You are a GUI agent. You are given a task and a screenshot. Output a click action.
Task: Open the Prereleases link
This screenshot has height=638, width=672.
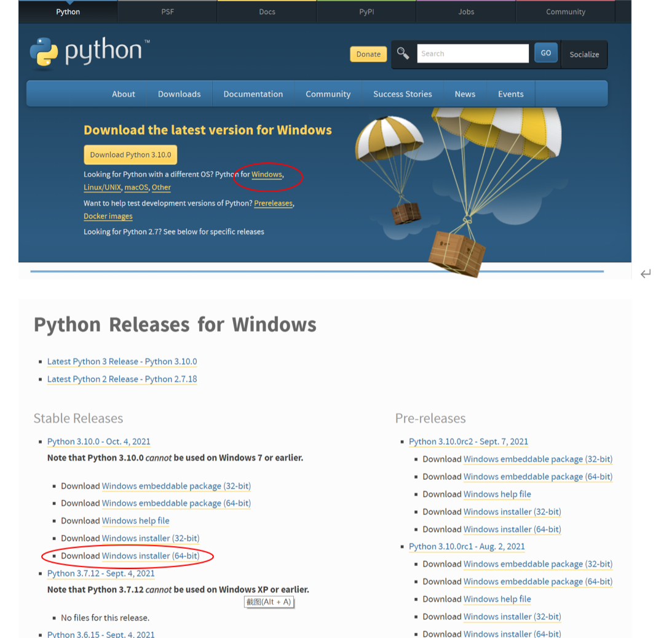(274, 203)
